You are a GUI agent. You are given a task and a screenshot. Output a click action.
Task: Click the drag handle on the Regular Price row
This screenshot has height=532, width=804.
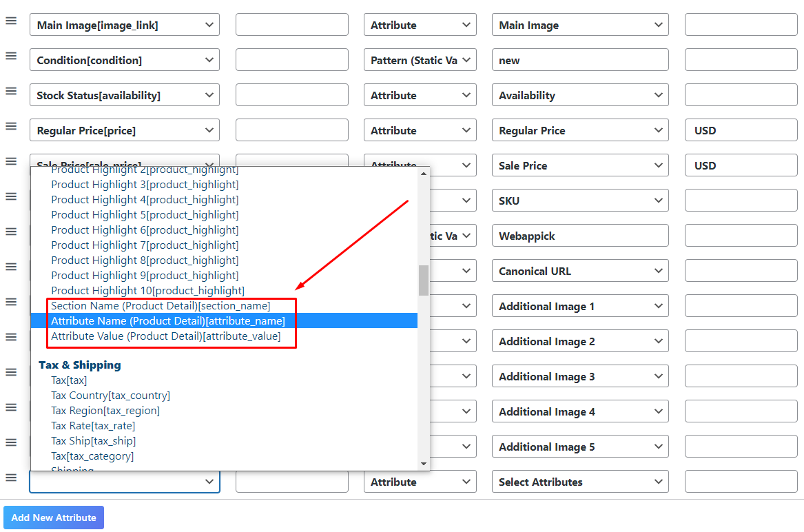pyautogui.click(x=11, y=126)
